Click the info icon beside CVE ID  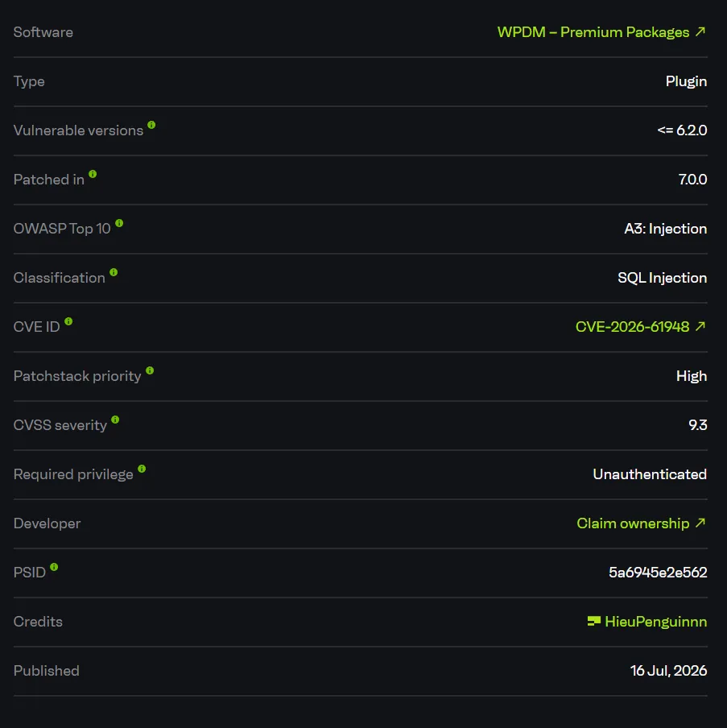68,321
